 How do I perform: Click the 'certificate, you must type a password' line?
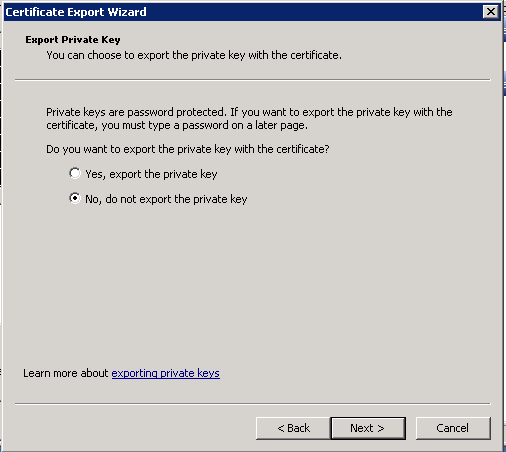(177, 125)
